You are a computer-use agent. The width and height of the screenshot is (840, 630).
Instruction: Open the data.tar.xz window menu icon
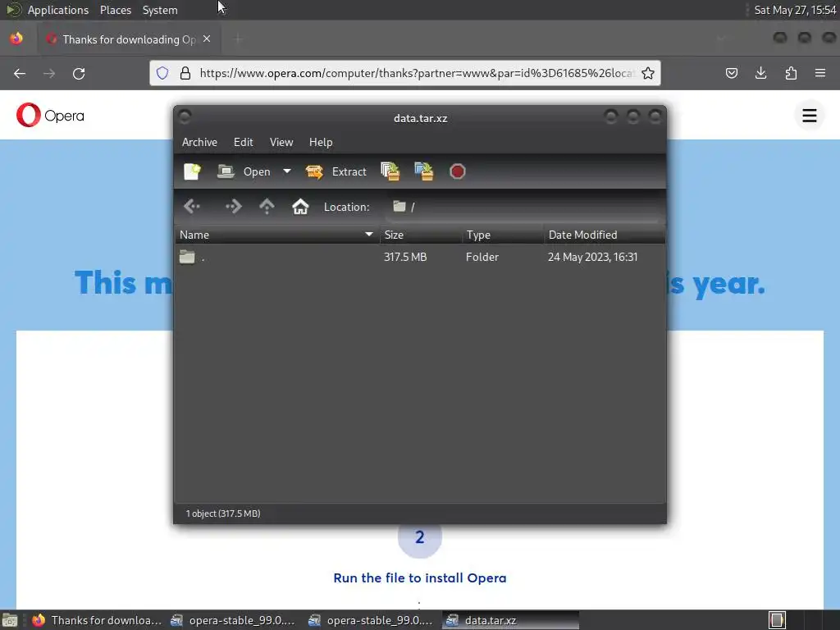pyautogui.click(x=185, y=116)
